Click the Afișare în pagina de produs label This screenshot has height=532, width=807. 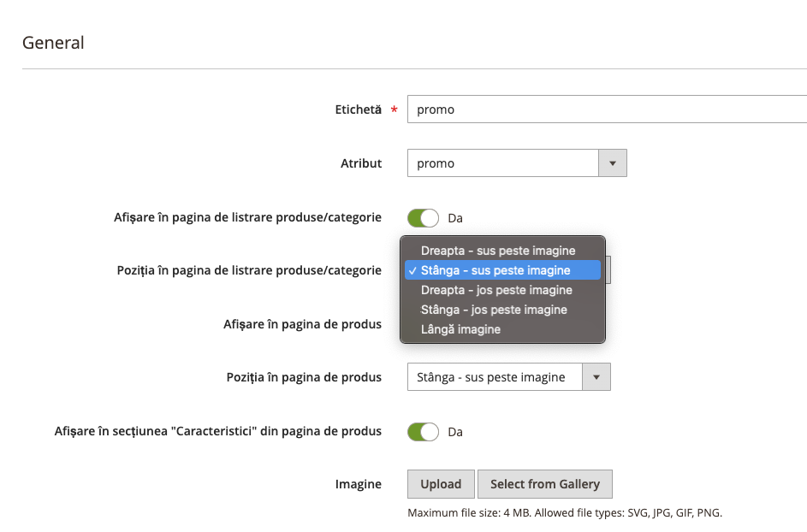coord(303,324)
